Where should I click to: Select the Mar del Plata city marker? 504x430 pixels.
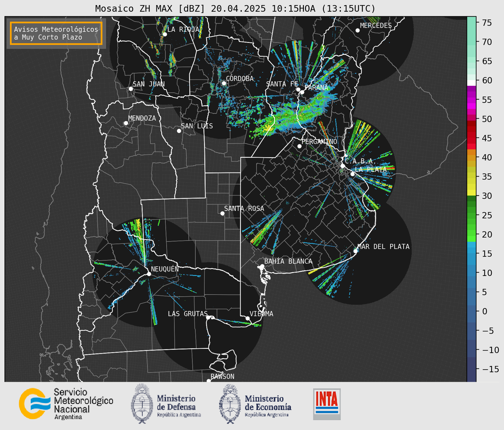pyautogui.click(x=356, y=251)
